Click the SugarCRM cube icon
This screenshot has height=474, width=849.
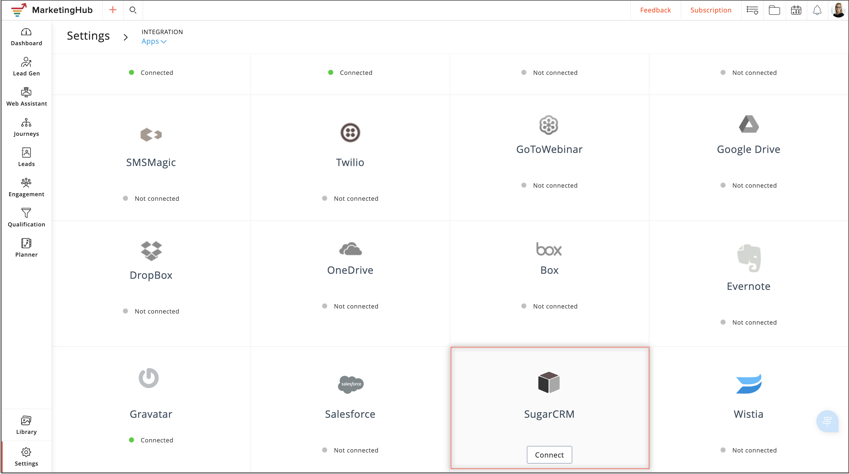click(x=548, y=382)
